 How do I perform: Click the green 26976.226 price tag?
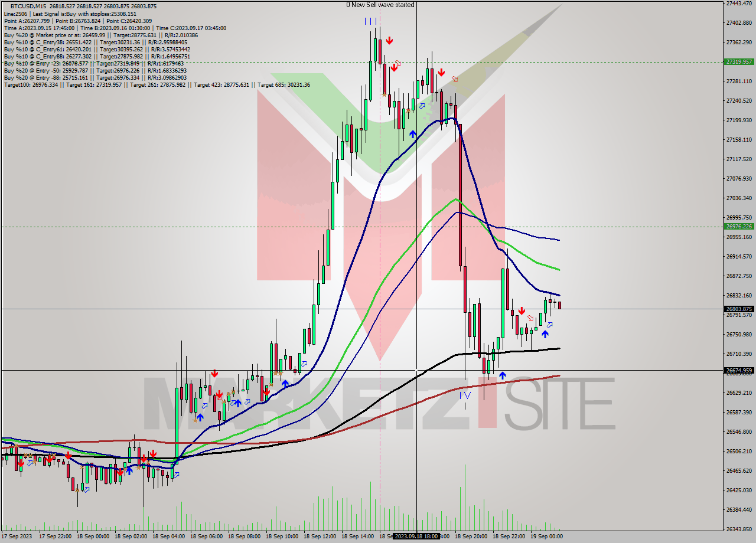point(739,226)
